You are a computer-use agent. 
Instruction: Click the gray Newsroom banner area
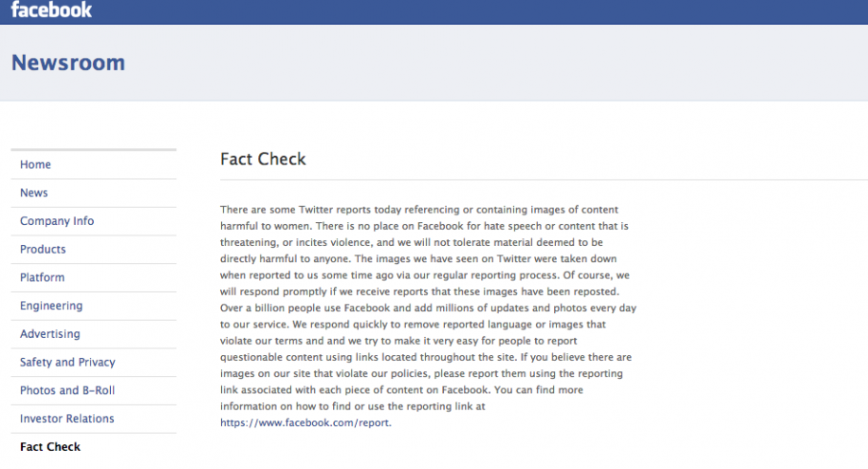pyautogui.click(x=434, y=63)
